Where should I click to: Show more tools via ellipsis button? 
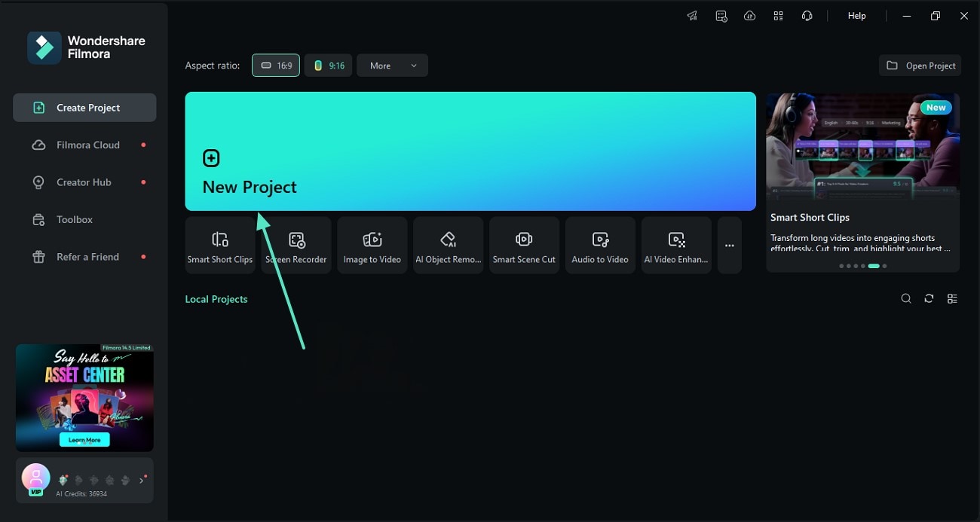[730, 245]
